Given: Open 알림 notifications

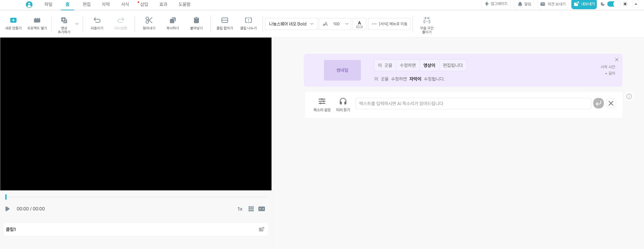Looking at the screenshot, I should pos(524,4).
